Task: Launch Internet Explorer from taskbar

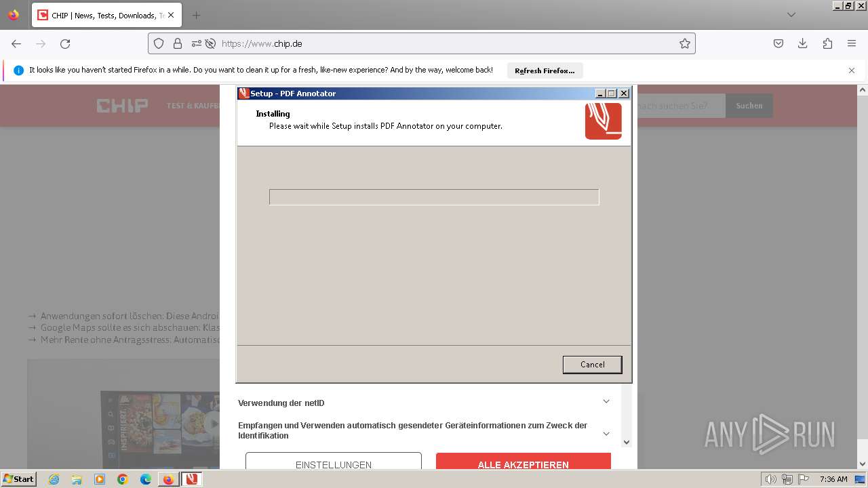Action: coord(54,479)
